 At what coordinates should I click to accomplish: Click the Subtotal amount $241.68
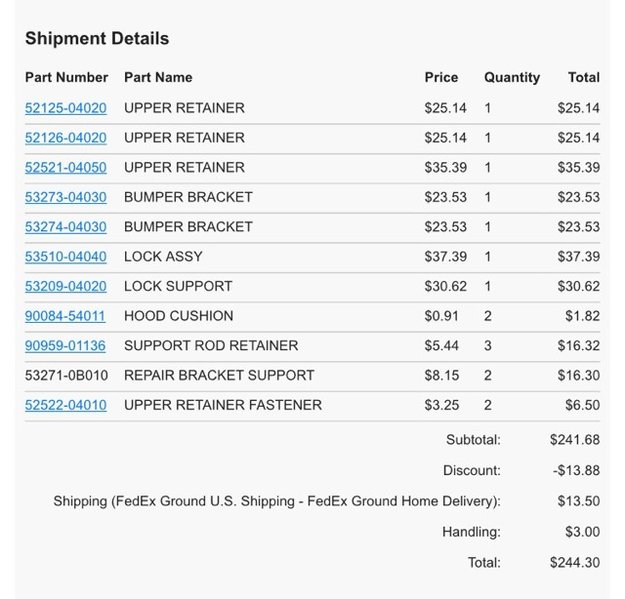click(575, 440)
